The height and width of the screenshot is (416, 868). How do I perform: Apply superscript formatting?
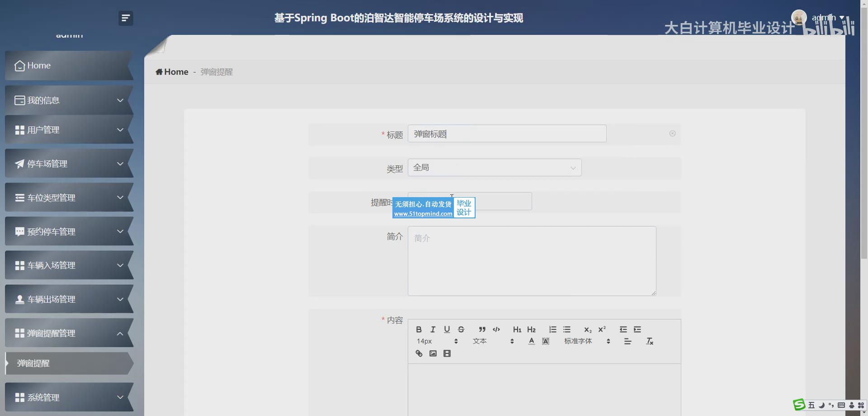(602, 329)
